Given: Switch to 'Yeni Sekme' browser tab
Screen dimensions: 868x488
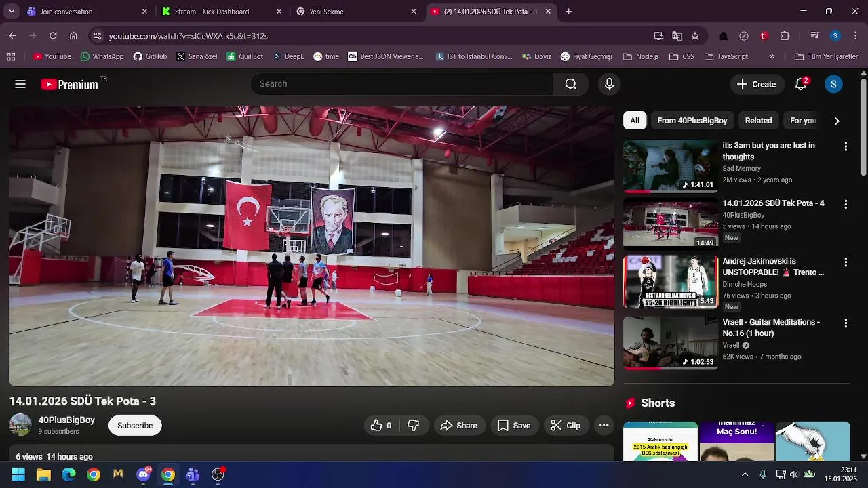Looking at the screenshot, I should pyautogui.click(x=355, y=12).
